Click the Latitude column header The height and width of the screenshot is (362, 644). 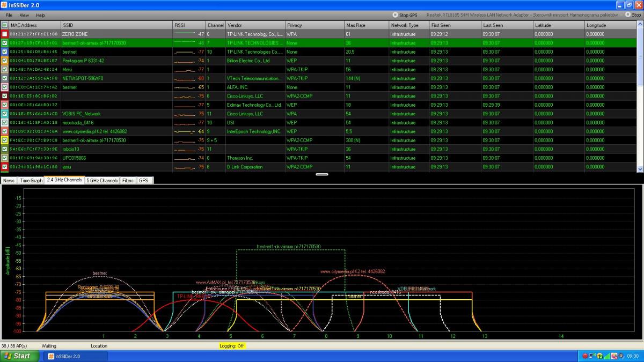point(559,25)
